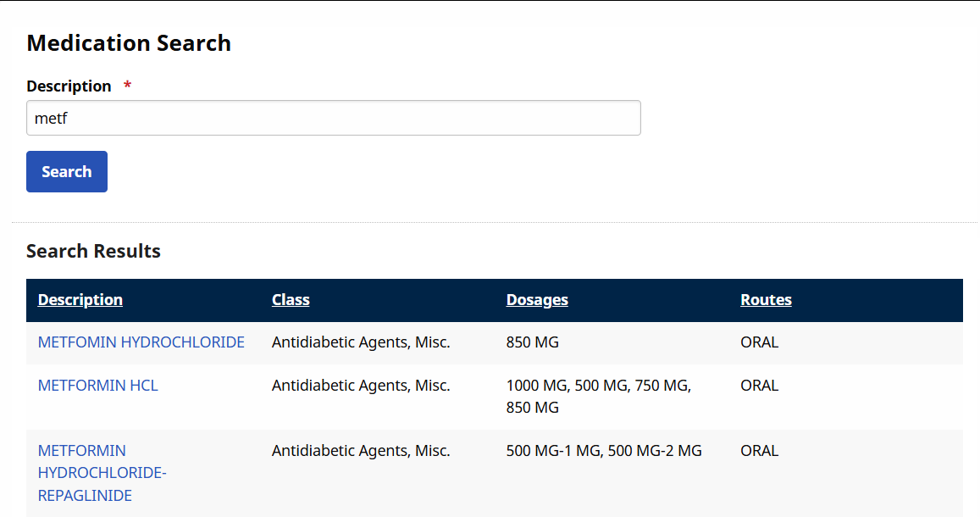
Task: Click the 850 MG dosage cell
Action: point(532,342)
